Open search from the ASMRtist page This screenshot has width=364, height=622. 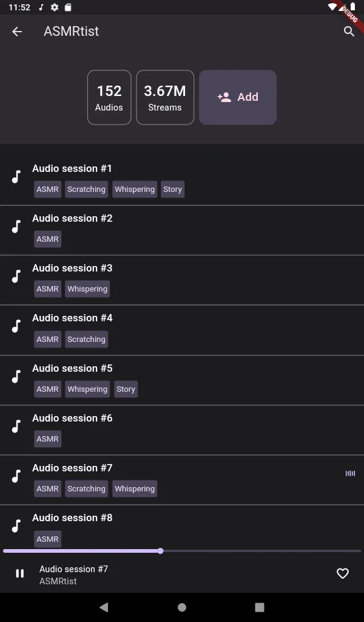coord(349,31)
